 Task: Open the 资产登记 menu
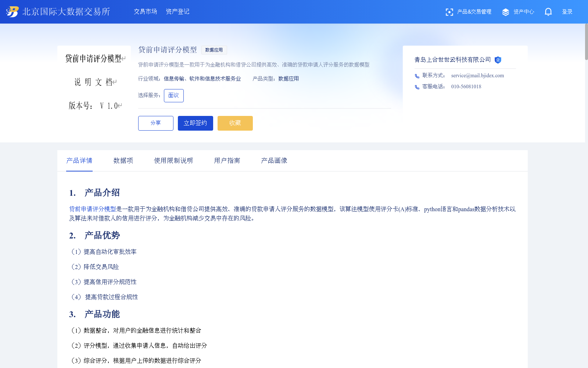[177, 11]
